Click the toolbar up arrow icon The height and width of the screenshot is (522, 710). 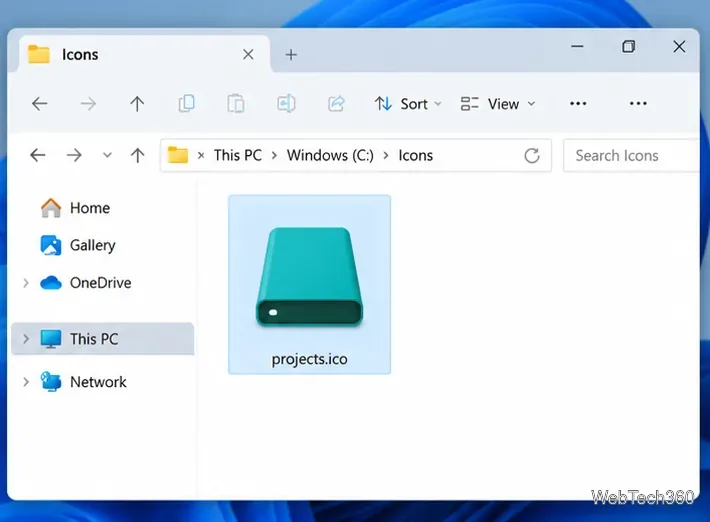tap(137, 104)
